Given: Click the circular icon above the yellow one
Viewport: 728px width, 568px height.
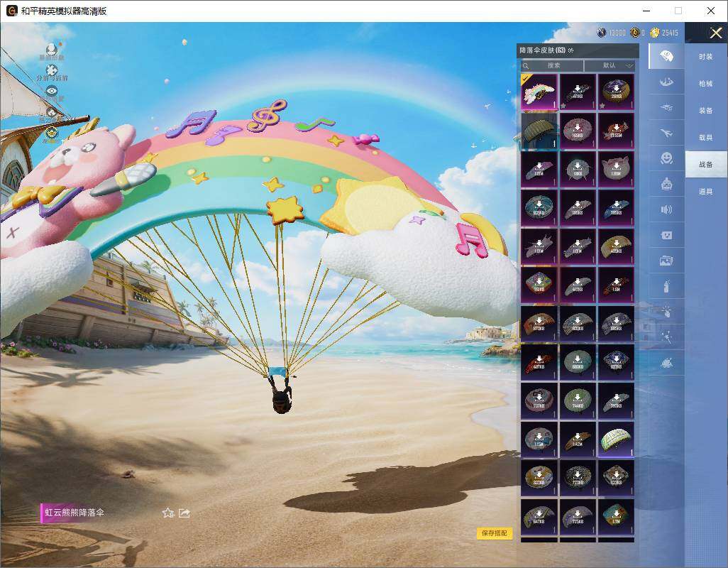Looking at the screenshot, I should click(x=52, y=112).
